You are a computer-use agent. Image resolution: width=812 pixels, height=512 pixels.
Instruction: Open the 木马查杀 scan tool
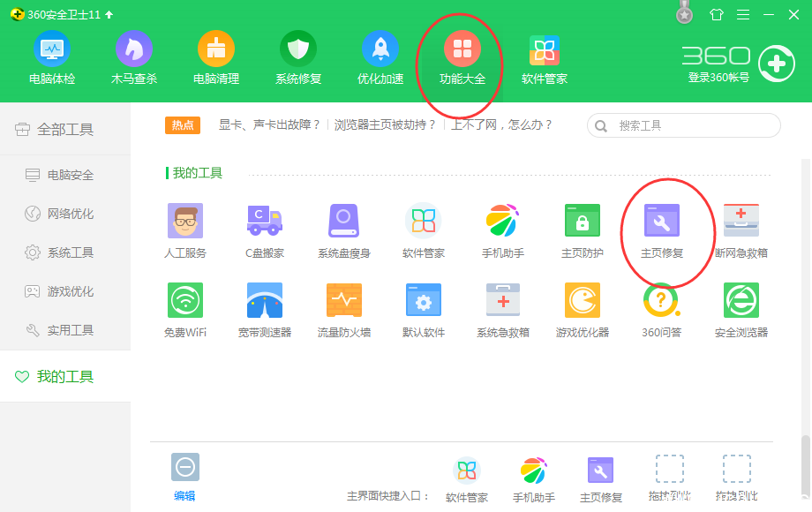click(x=134, y=56)
